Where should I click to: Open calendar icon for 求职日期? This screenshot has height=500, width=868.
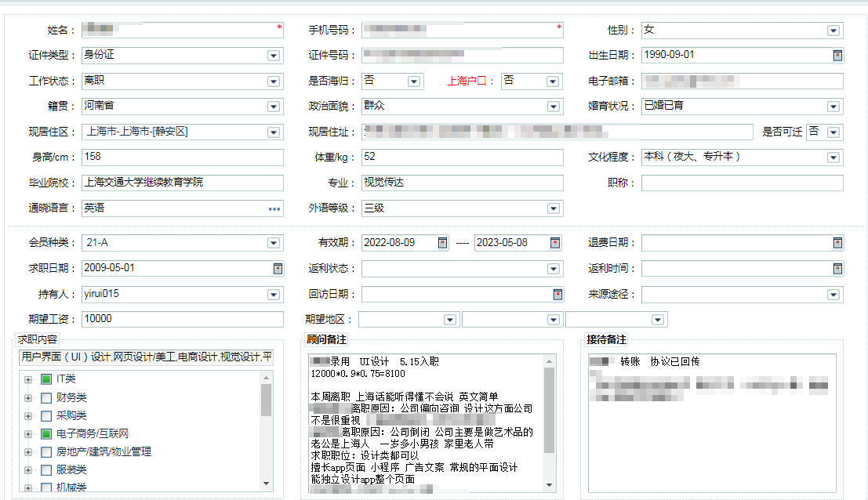[278, 268]
